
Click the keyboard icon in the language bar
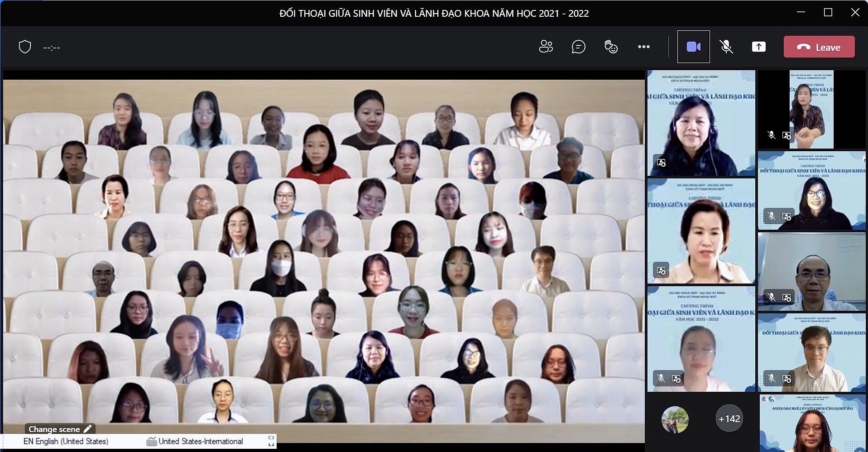(x=151, y=442)
